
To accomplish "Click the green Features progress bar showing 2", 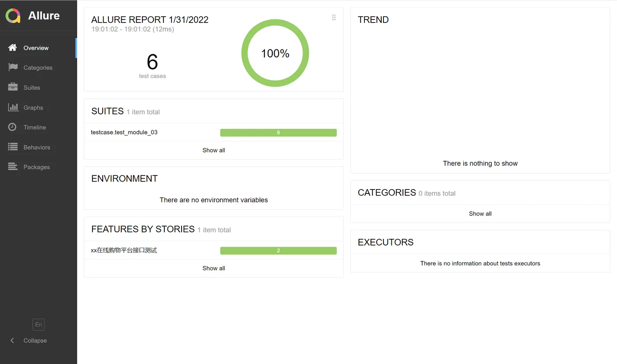I will coord(279,250).
